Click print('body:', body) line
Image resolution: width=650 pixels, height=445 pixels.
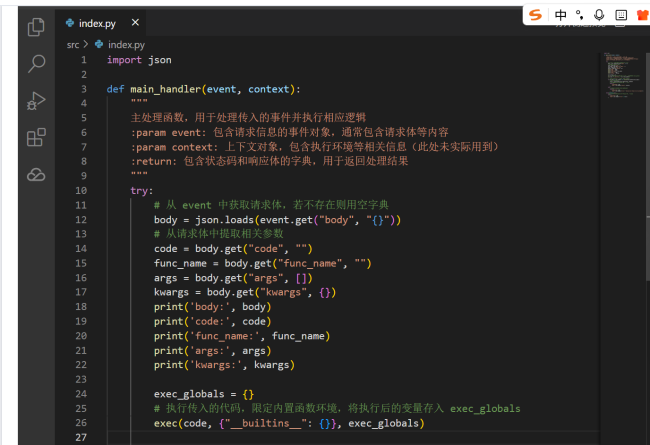213,307
